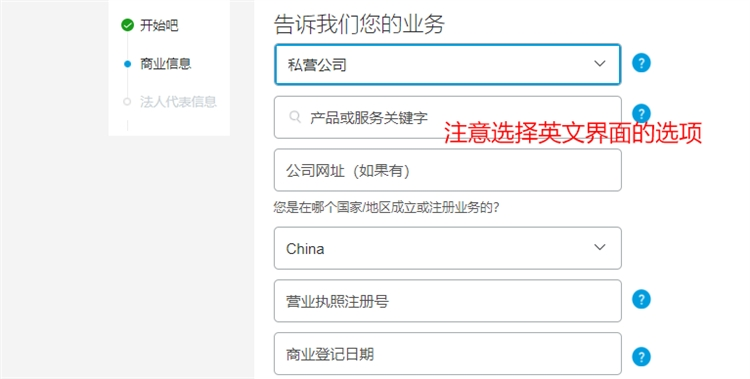This screenshot has width=750, height=379.
Task: Click the 营业执照注册号 input field
Action: coord(447,301)
